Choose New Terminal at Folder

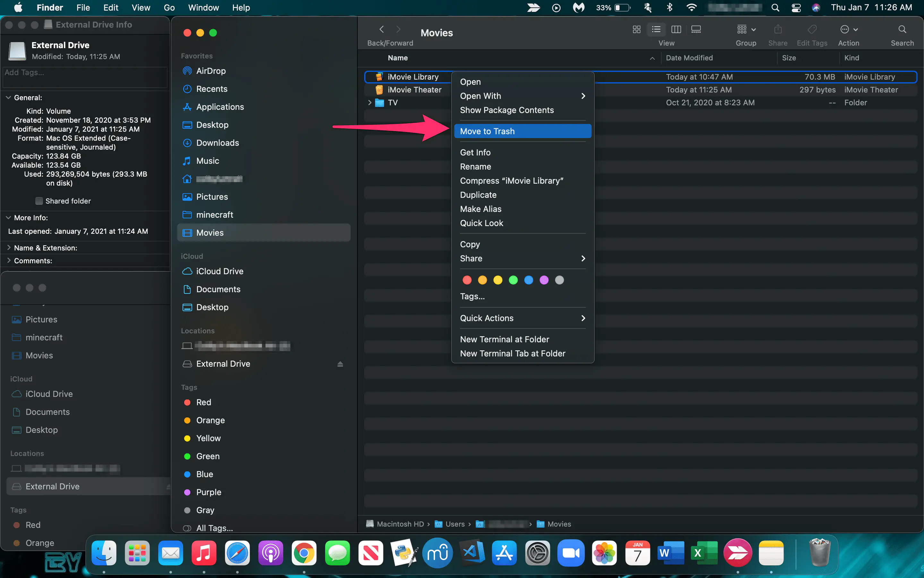pyautogui.click(x=523, y=339)
